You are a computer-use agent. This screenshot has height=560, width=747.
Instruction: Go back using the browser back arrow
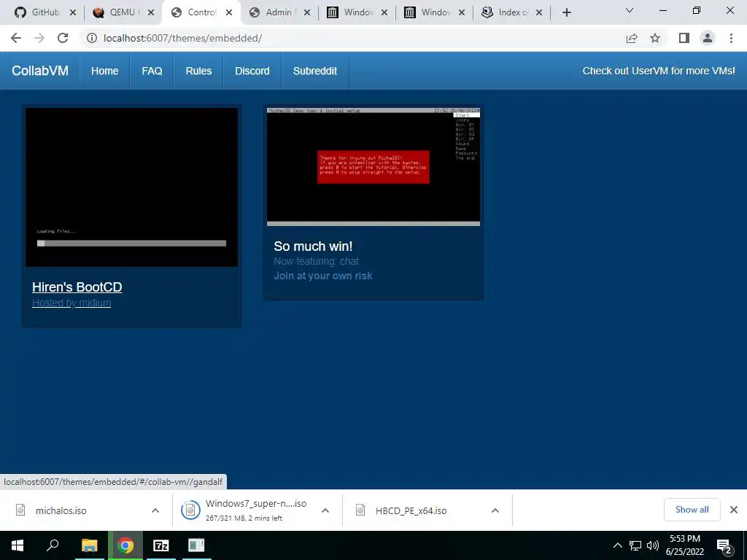click(16, 38)
